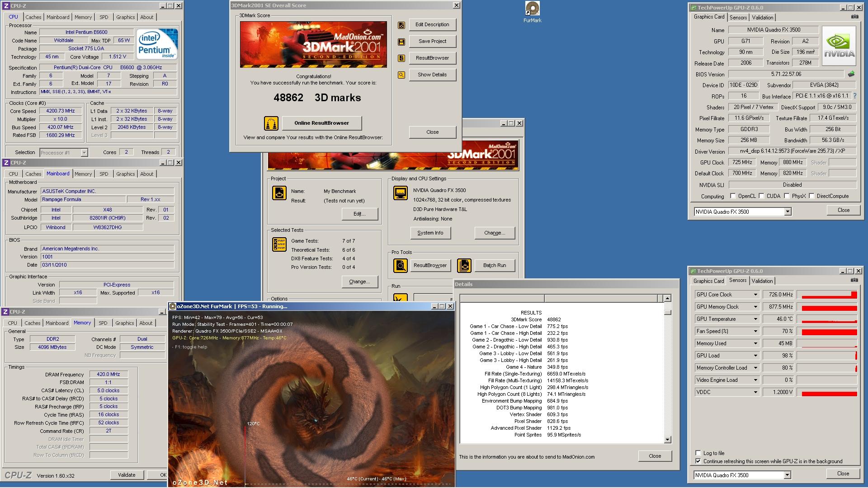868x488 pixels.
Task: Expand the VDDC sensor dropdown
Action: (x=755, y=392)
